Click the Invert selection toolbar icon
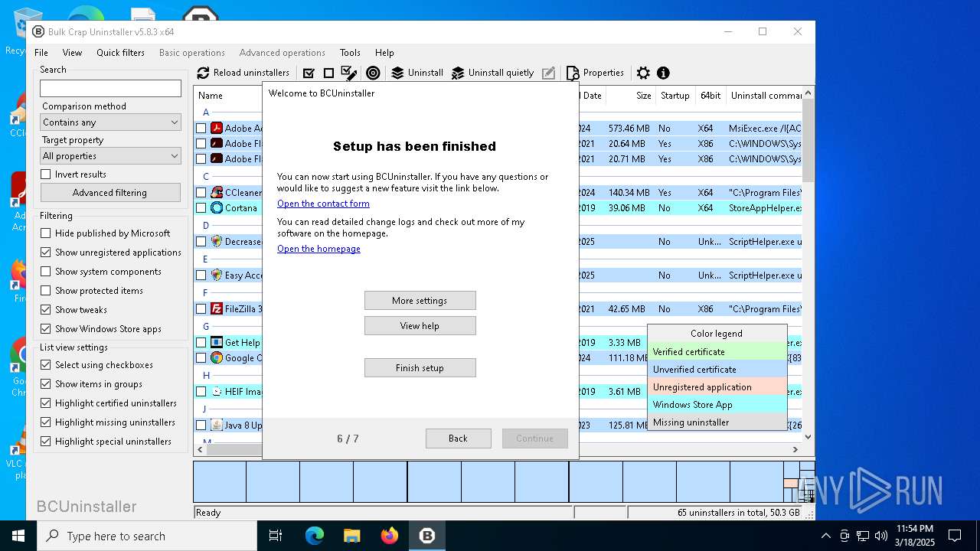 click(349, 73)
